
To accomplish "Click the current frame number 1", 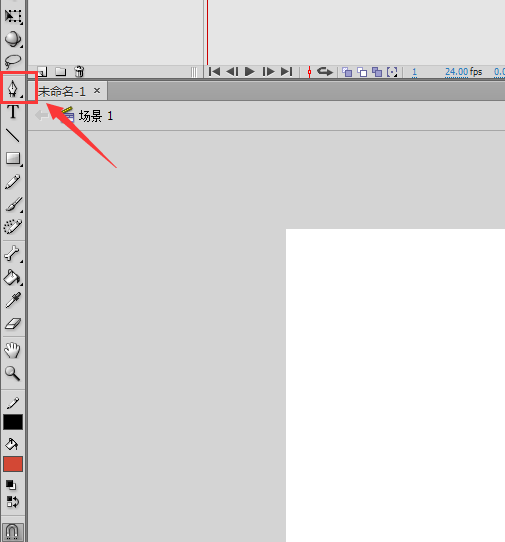I will (414, 72).
